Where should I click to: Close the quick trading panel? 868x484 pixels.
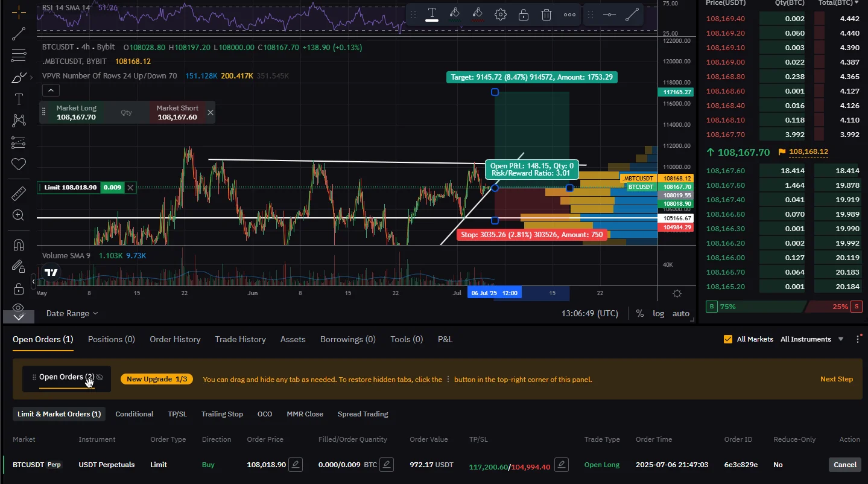210,112
